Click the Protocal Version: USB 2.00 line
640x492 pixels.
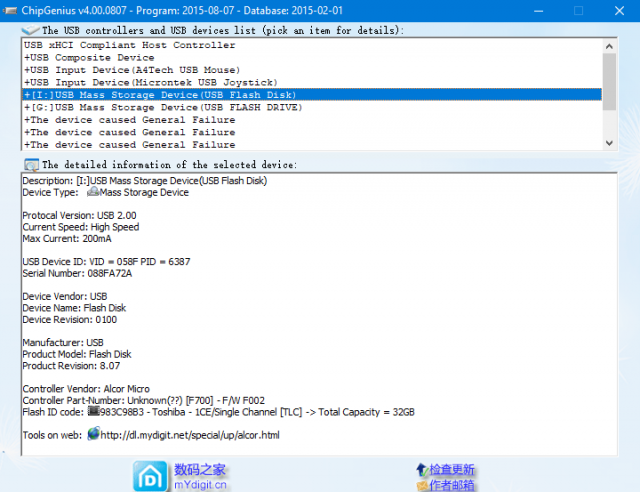click(79, 215)
